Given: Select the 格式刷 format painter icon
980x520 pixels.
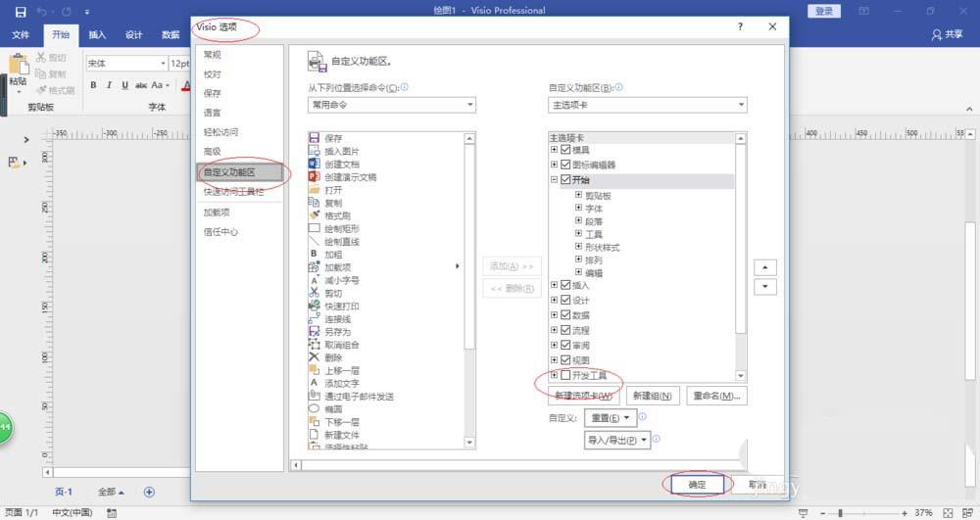Looking at the screenshot, I should click(x=315, y=215).
